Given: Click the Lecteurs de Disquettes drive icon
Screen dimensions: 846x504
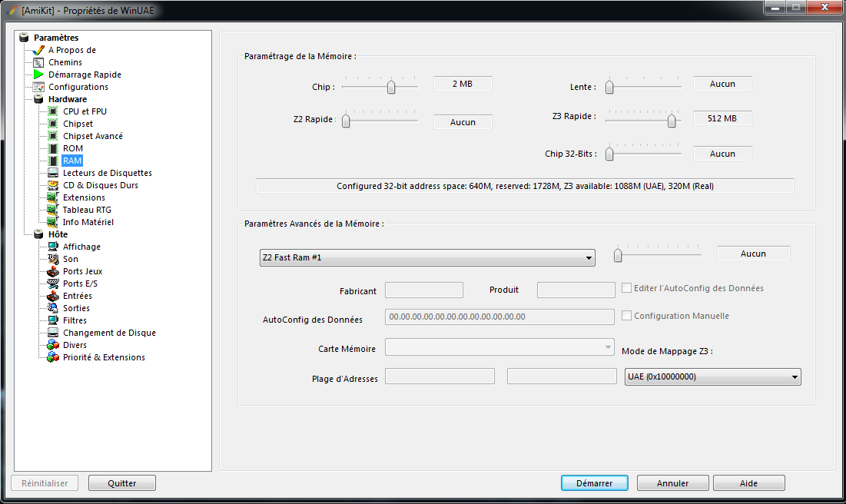Looking at the screenshot, I should click(53, 173).
